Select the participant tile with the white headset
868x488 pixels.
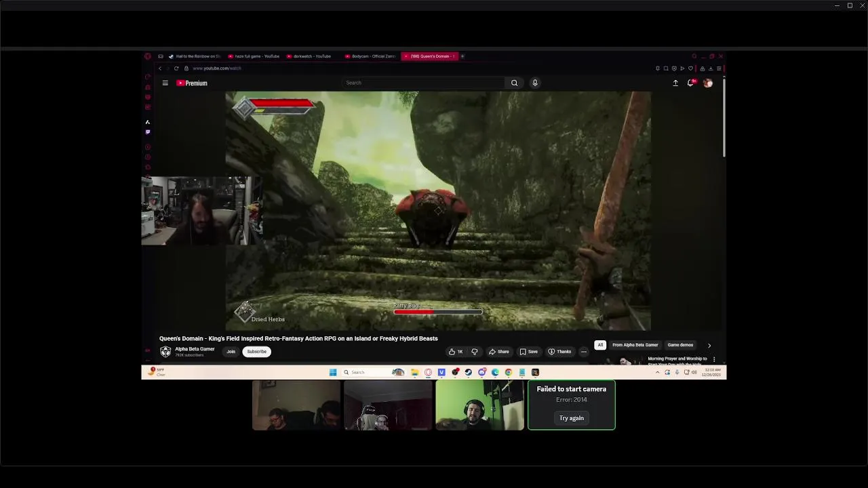pyautogui.click(x=388, y=405)
